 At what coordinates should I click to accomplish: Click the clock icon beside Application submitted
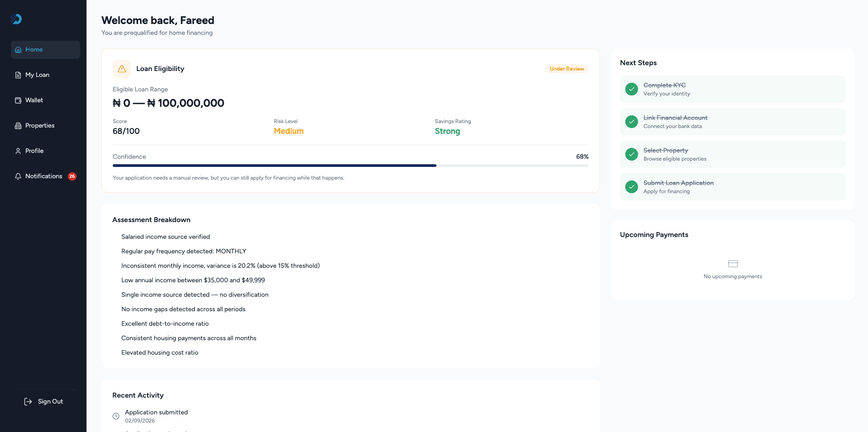coord(116,416)
